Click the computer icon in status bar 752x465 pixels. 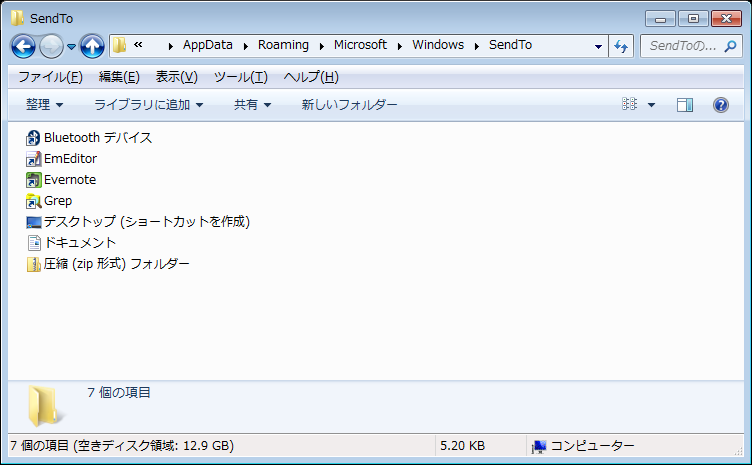coord(539,447)
